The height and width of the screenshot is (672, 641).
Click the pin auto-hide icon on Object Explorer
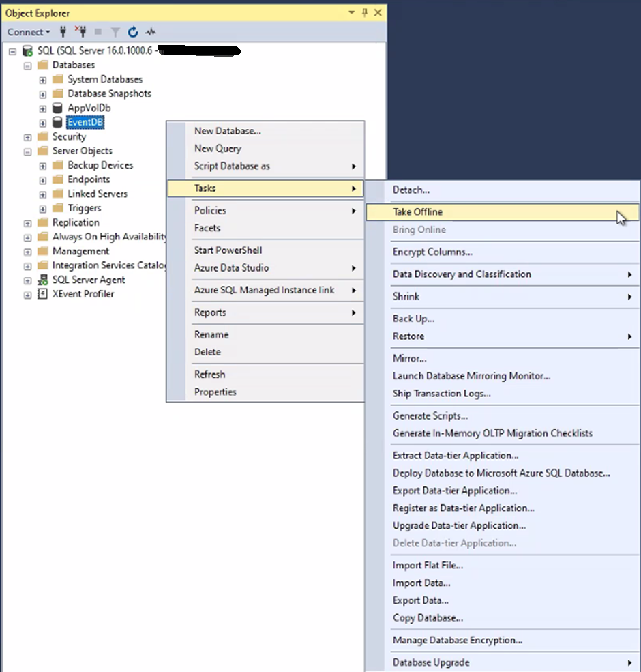point(365,13)
